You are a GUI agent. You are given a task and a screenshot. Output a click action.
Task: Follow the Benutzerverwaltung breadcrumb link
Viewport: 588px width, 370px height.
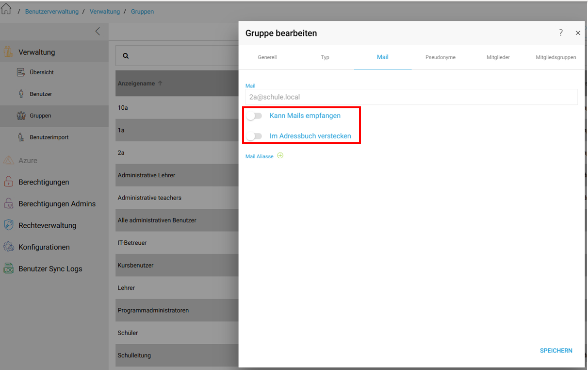tap(52, 11)
